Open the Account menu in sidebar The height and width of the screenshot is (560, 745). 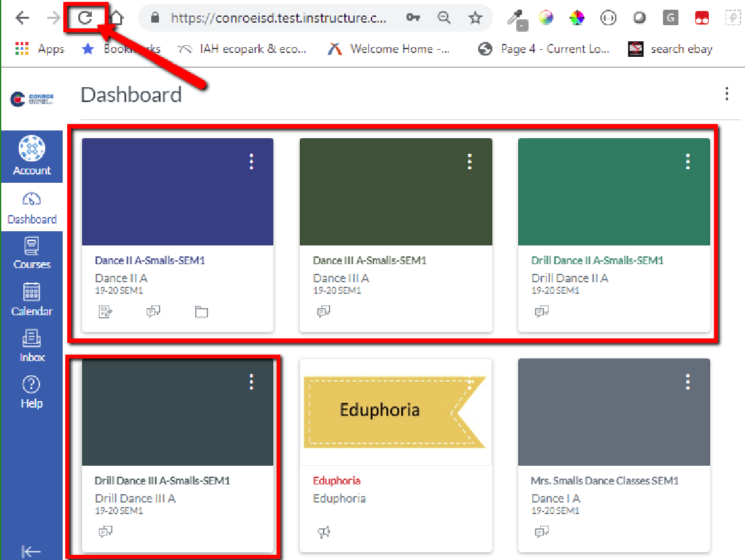32,156
